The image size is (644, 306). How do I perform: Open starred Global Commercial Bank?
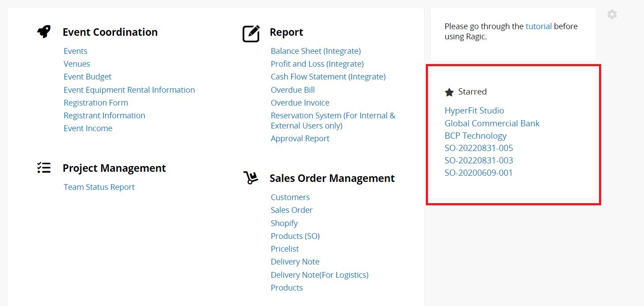point(492,124)
